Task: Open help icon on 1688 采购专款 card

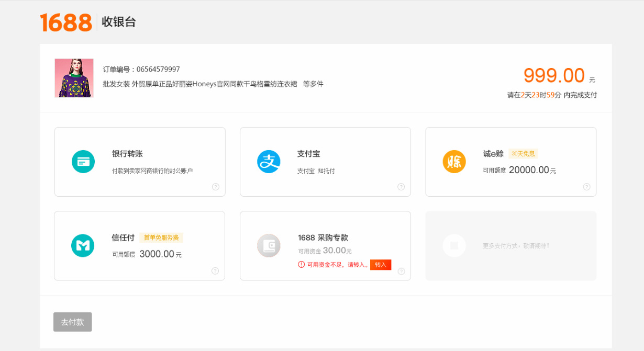Action: coord(401,271)
